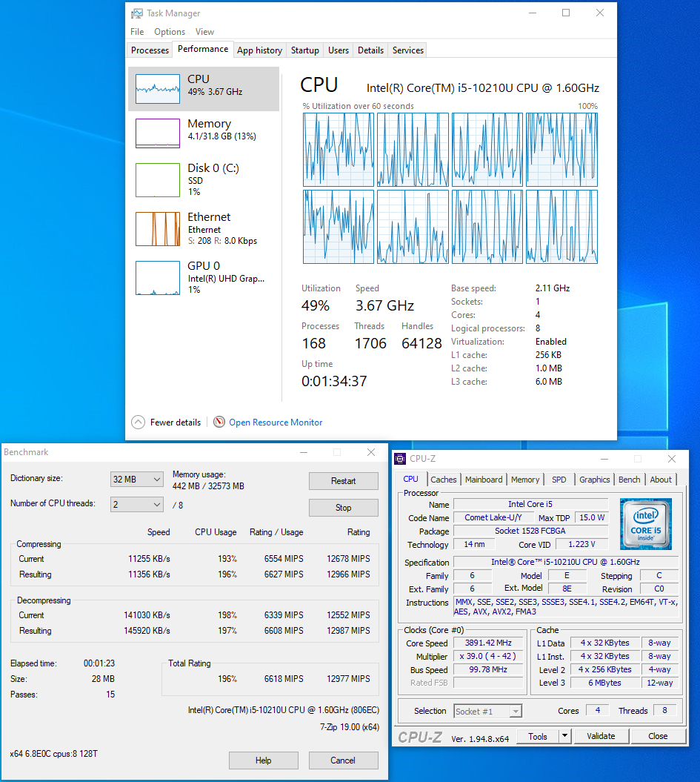The image size is (700, 782).
Task: Click the Validate button in CPU-Z
Action: click(601, 736)
